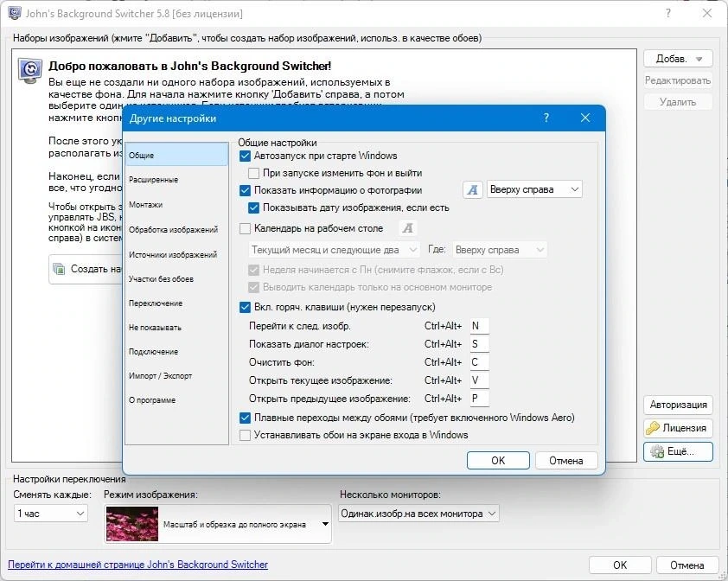Viewport: 728px width, 581px height.
Task: Click the pink flowers image mode thumbnail
Action: pyautogui.click(x=132, y=524)
